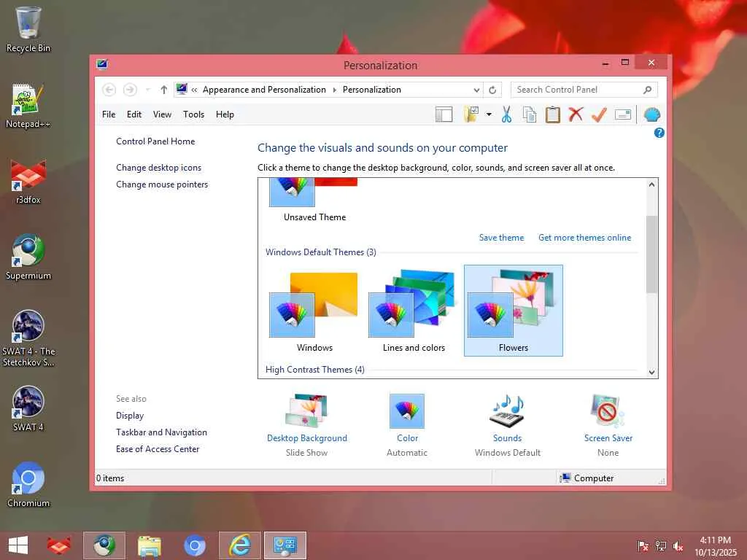Open Taskbar and Navigation link
The image size is (747, 560).
[x=161, y=432]
